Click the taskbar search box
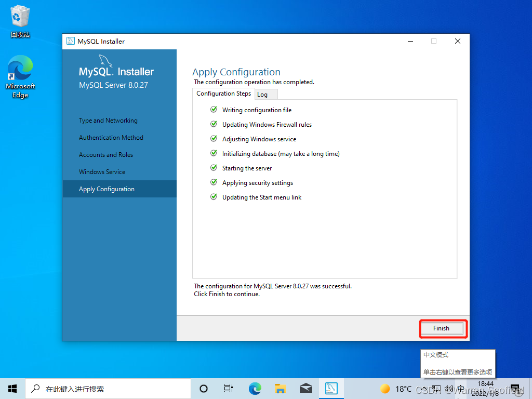Image resolution: width=532 pixels, height=399 pixels. pyautogui.click(x=108, y=389)
